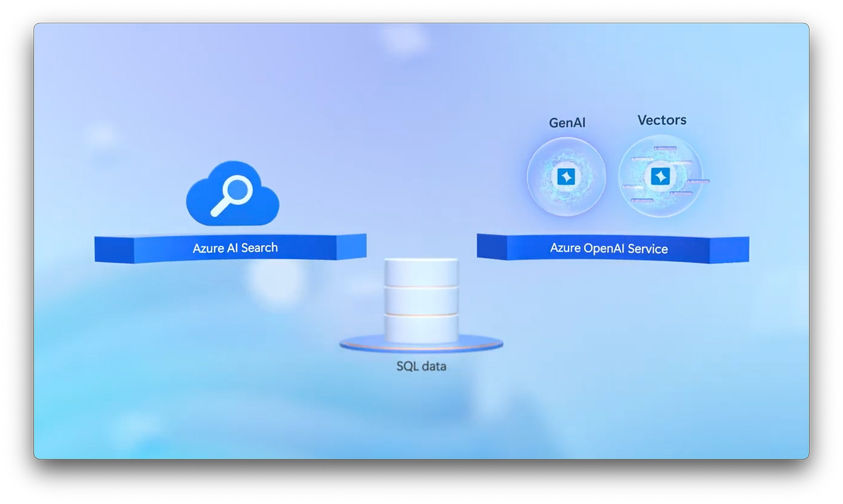
Task: Select the SQL data caption
Action: tap(420, 366)
